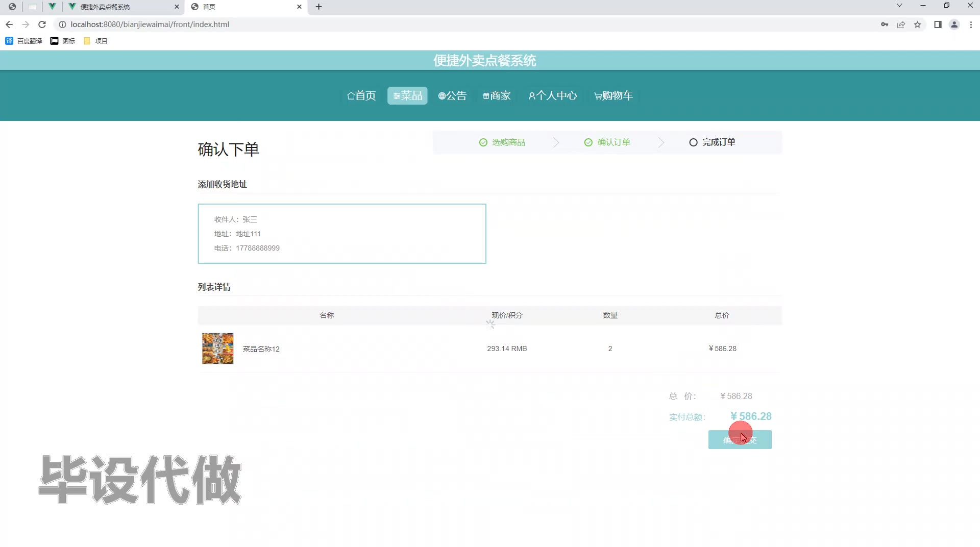Open the 公告 menu item
The width and height of the screenshot is (980, 547).
[x=452, y=95]
